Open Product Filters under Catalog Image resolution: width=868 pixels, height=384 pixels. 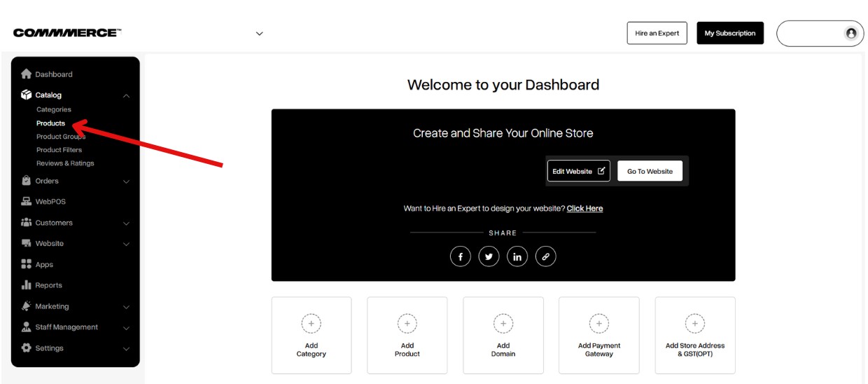(59, 149)
